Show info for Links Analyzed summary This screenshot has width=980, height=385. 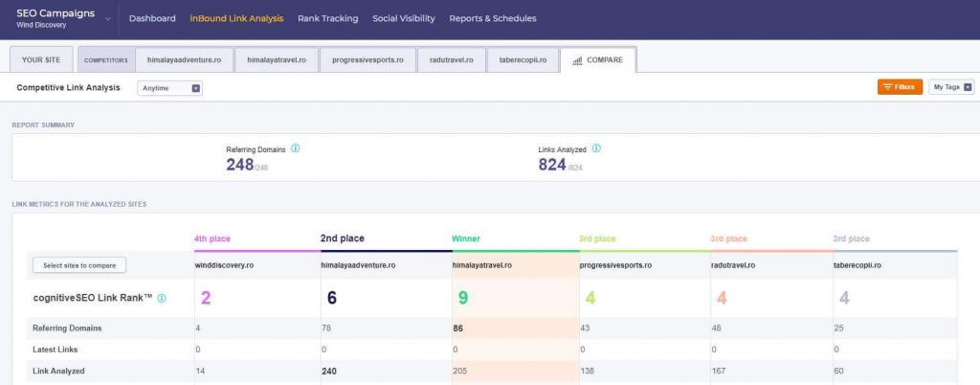(x=596, y=148)
